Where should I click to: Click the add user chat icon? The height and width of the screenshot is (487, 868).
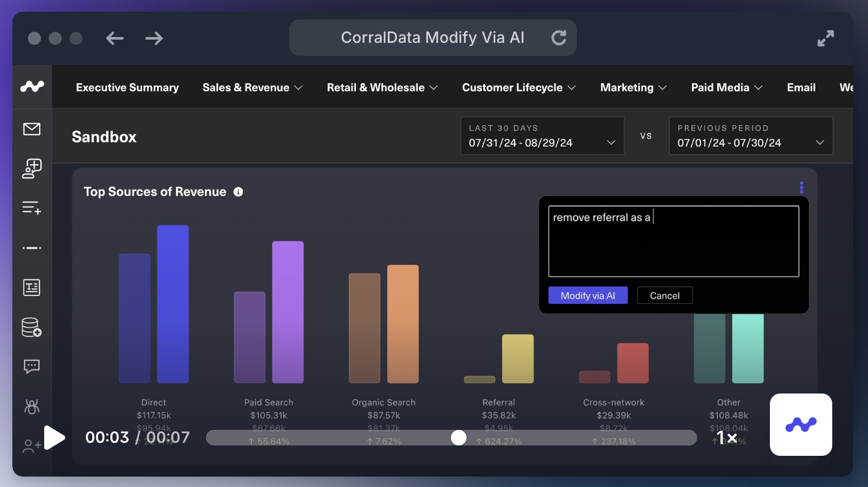[x=32, y=169]
